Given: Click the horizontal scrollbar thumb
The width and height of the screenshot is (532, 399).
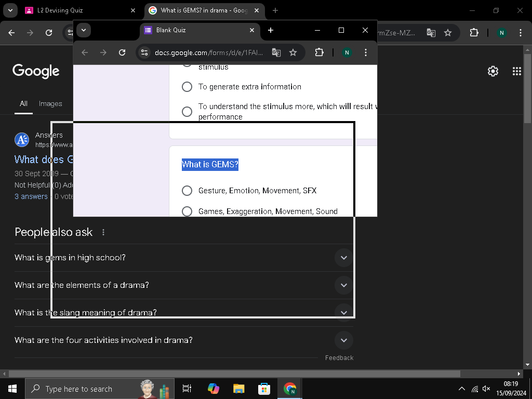Looking at the screenshot, I should pos(234,374).
